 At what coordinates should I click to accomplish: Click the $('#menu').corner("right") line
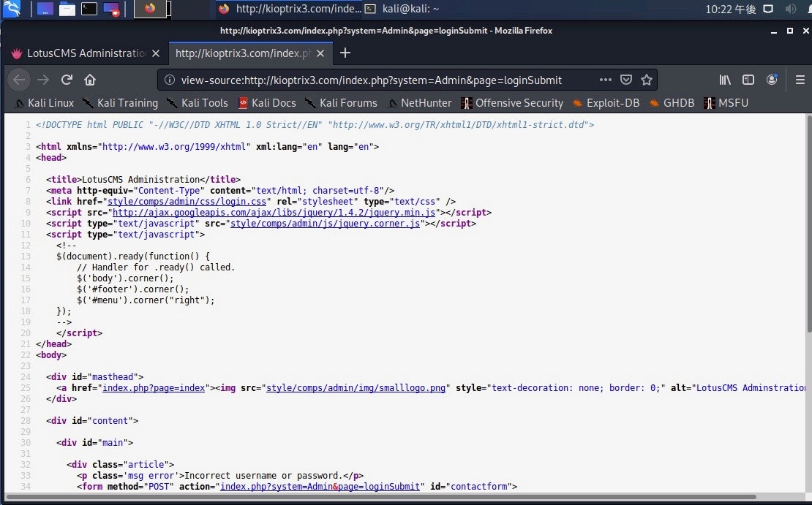click(x=146, y=300)
